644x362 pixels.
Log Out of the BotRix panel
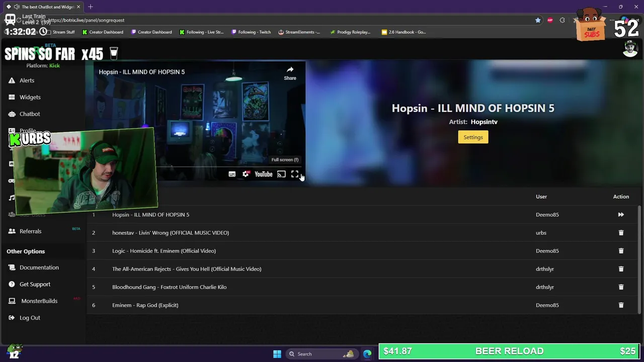click(29, 318)
